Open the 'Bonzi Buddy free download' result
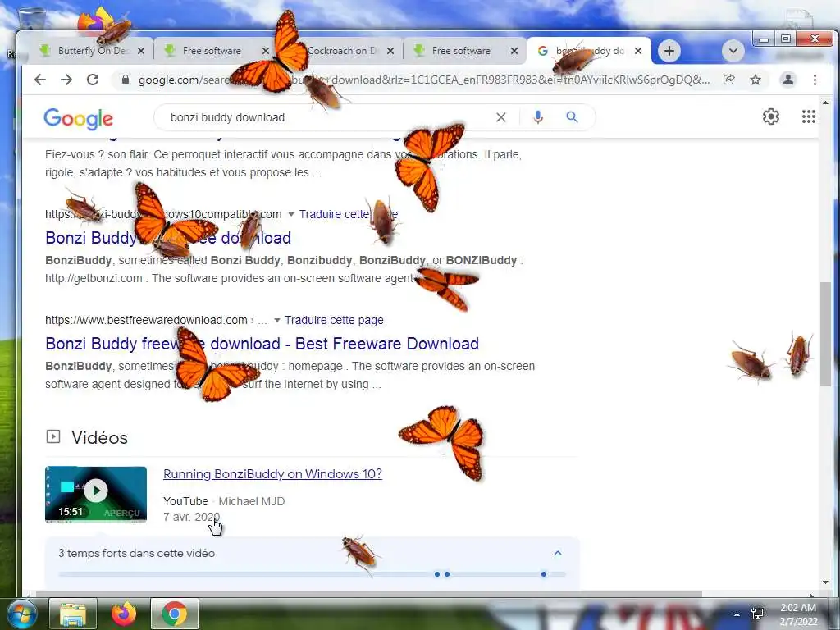The width and height of the screenshot is (840, 630). point(168,238)
